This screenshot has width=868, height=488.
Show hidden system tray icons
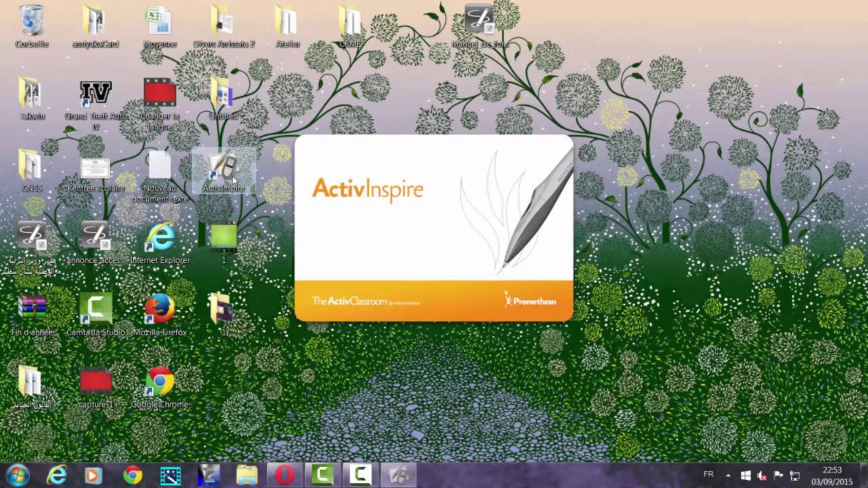[x=728, y=475]
